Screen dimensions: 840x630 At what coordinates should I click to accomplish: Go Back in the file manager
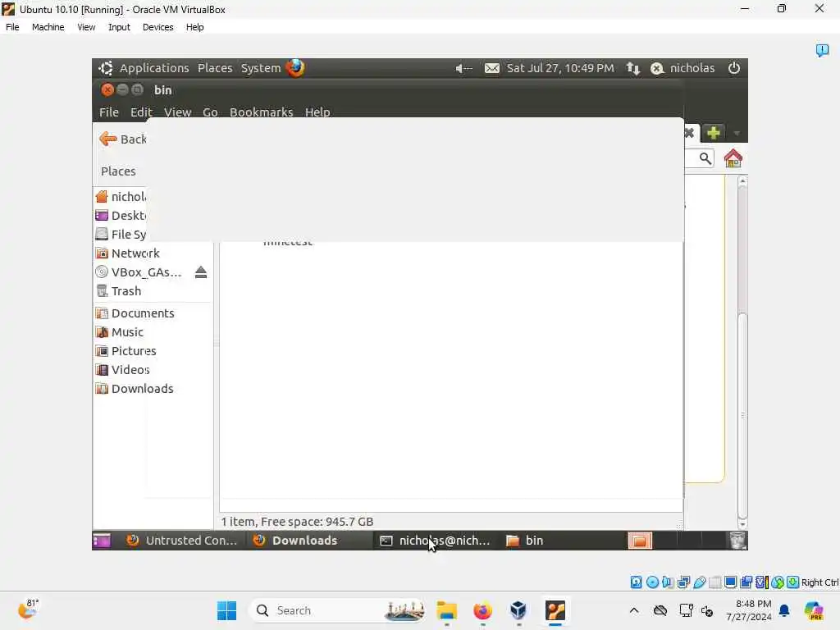tap(123, 139)
